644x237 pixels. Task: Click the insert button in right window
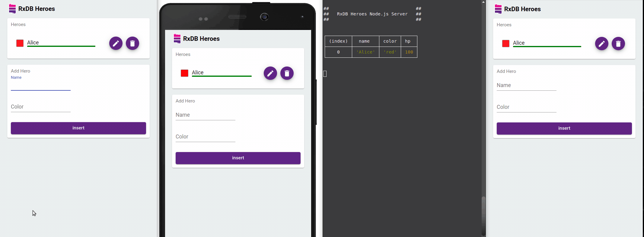[x=564, y=128]
